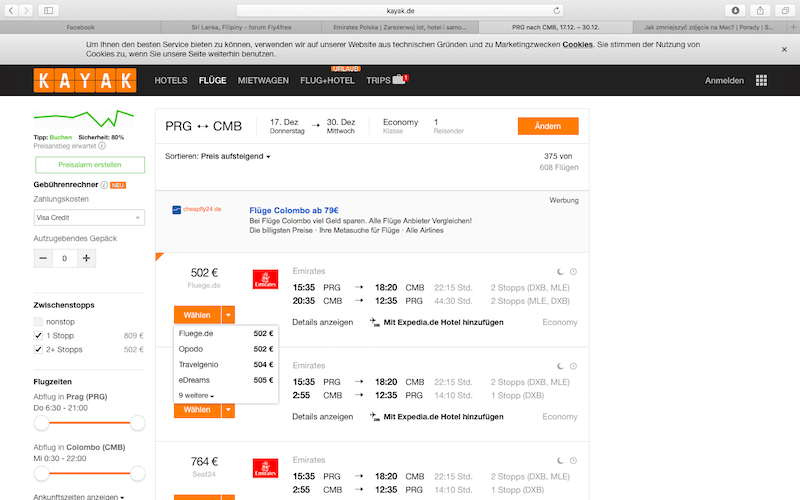The image size is (800, 500).
Task: Expand Ankunftszeiten anzeigen
Action: [79, 496]
